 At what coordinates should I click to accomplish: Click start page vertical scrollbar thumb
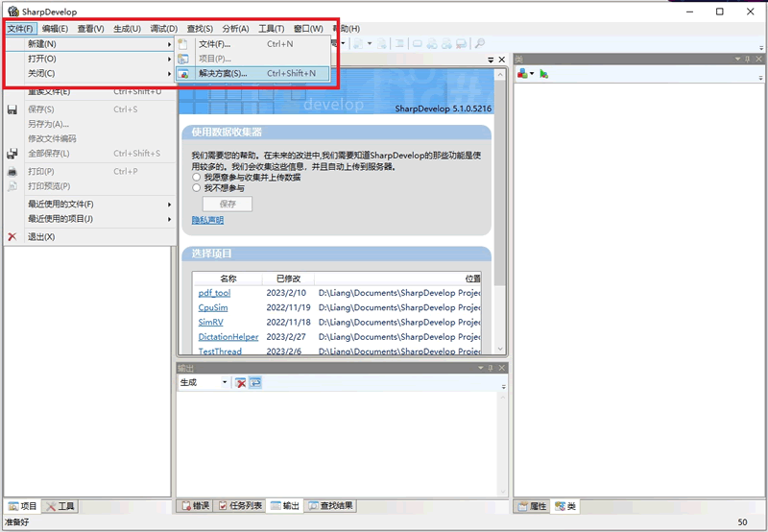(499, 183)
